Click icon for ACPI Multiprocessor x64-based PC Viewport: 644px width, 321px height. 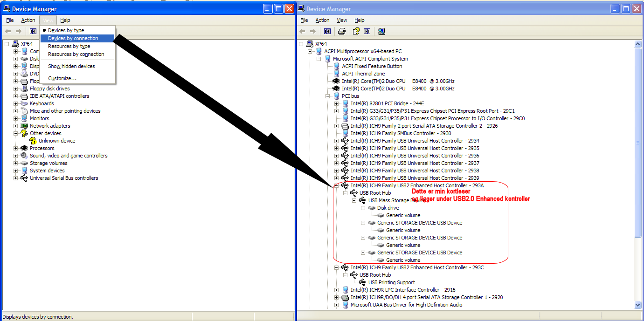(319, 51)
